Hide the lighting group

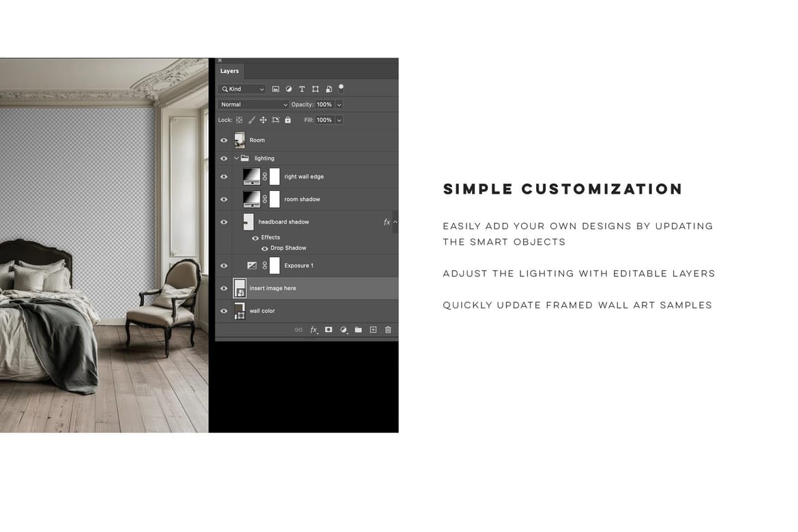pyautogui.click(x=224, y=158)
